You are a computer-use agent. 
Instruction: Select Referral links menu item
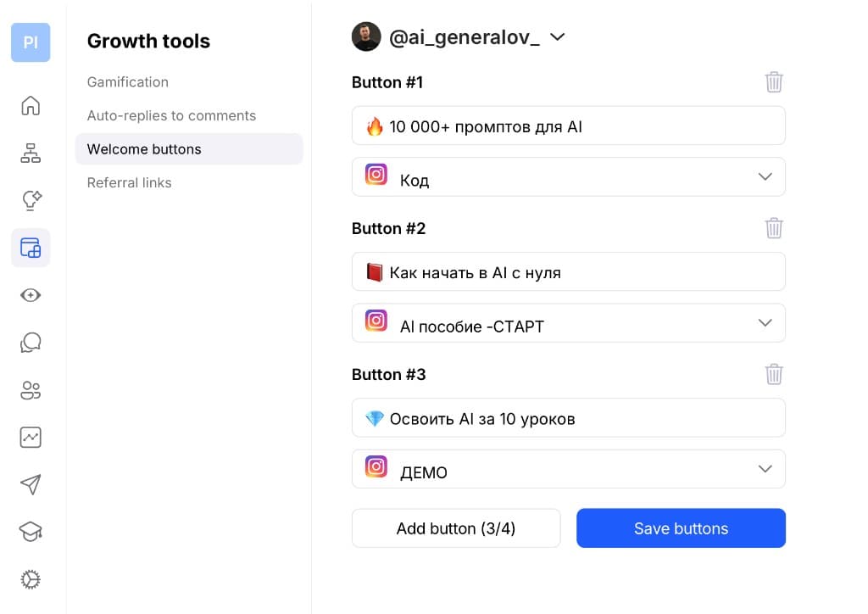click(x=130, y=182)
